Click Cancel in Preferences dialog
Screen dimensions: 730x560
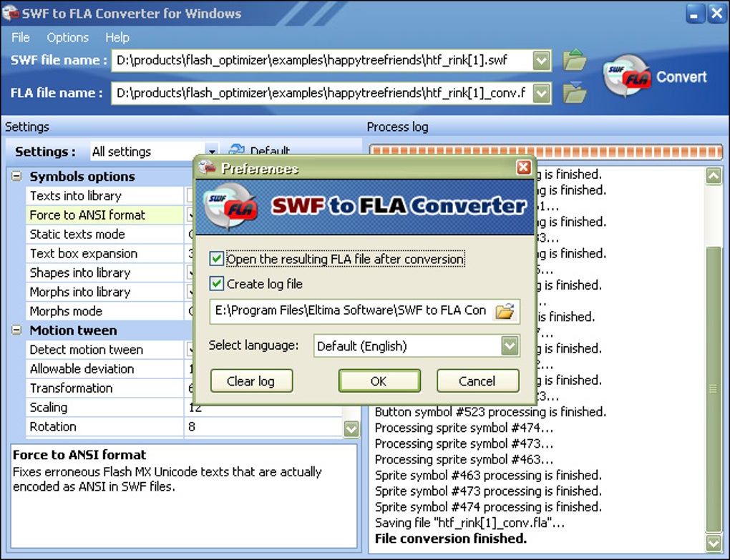tap(477, 381)
